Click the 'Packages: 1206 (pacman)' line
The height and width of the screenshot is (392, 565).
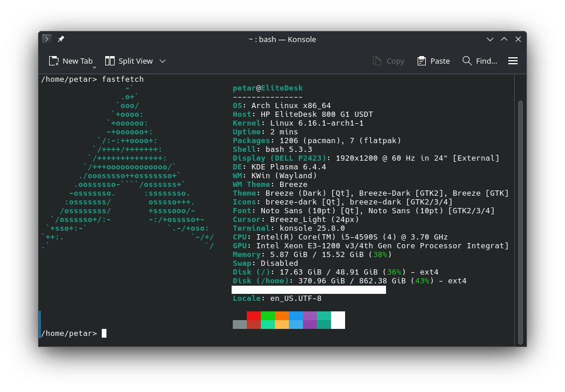click(x=317, y=140)
